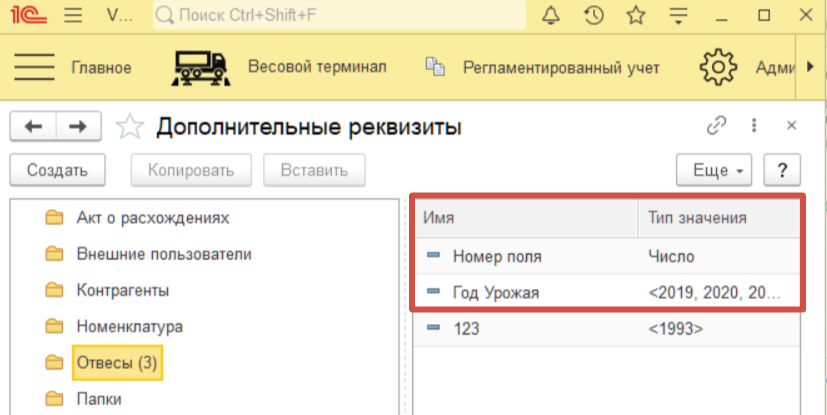Select the Контрагенты folder
This screenshot has height=415, width=827.
pyautogui.click(x=122, y=290)
